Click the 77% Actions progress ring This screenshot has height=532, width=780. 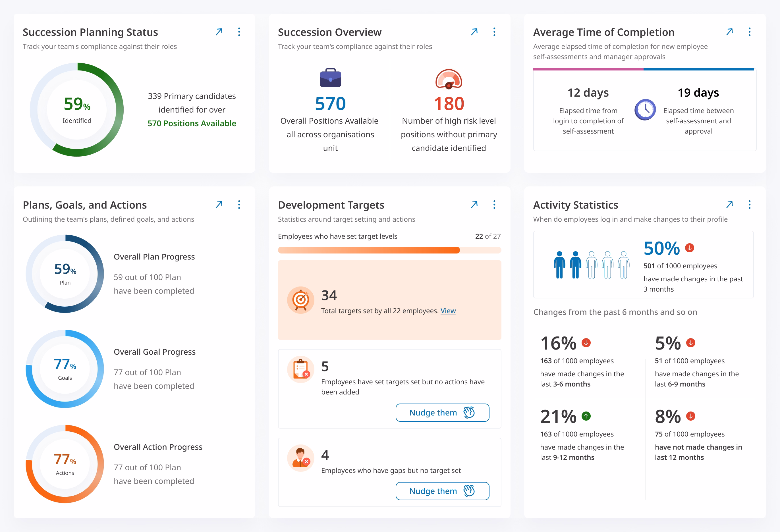(x=65, y=464)
